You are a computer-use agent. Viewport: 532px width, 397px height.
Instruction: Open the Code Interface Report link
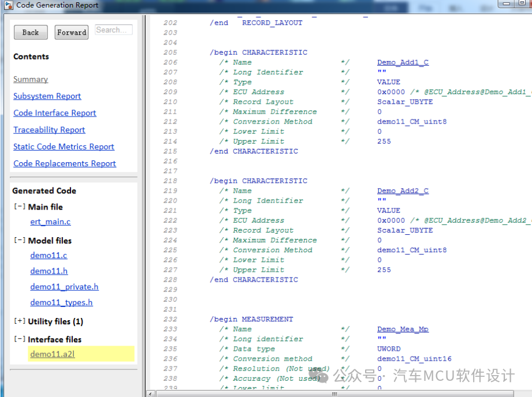[x=55, y=113]
